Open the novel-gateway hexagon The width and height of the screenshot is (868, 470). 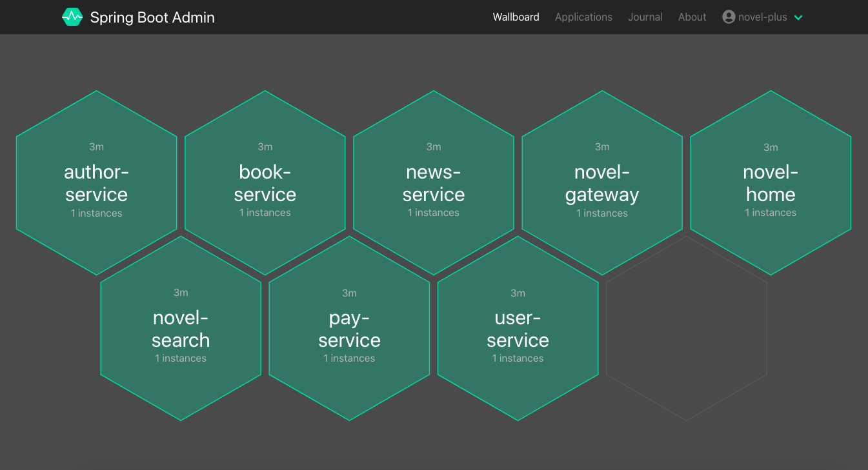point(602,182)
